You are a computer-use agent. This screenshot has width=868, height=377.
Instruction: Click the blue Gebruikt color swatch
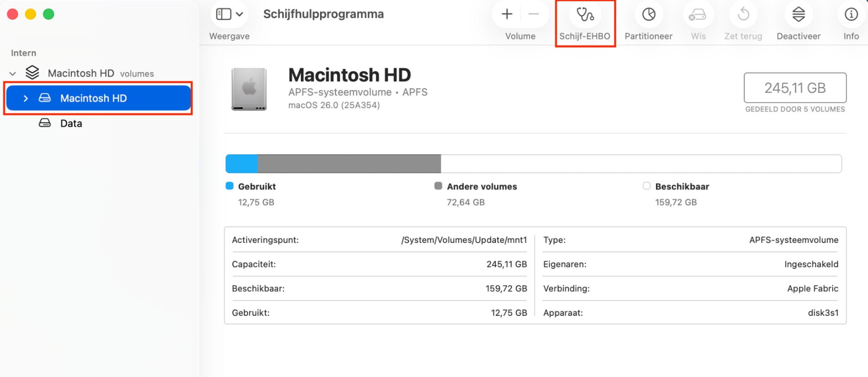coord(230,186)
